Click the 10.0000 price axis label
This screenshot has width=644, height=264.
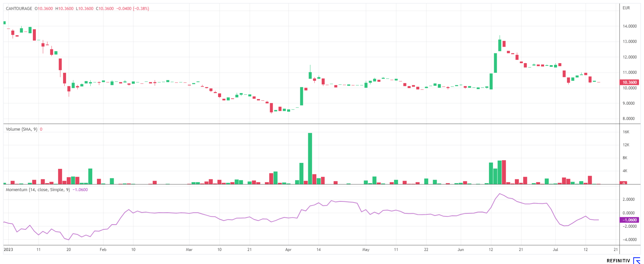click(x=630, y=88)
